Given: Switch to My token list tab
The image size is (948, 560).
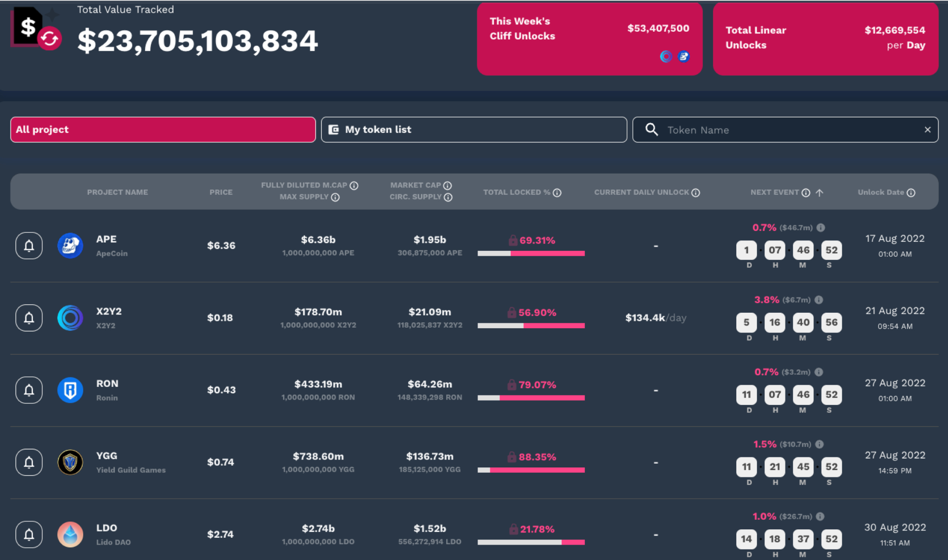Looking at the screenshot, I should 474,130.
